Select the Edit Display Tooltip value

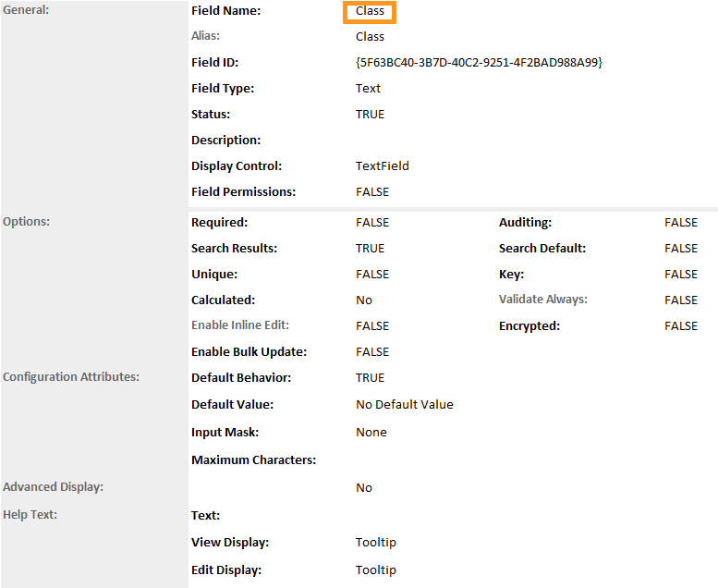[375, 570]
